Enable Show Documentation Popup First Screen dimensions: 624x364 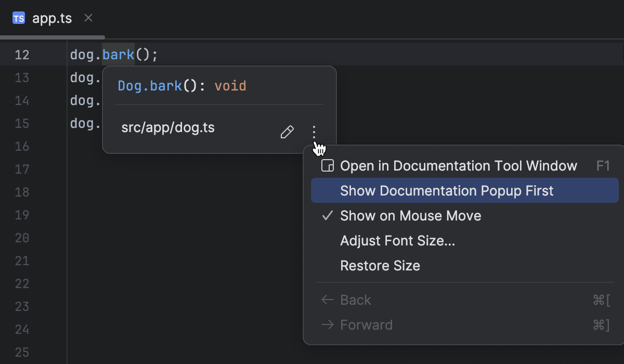pos(446,190)
